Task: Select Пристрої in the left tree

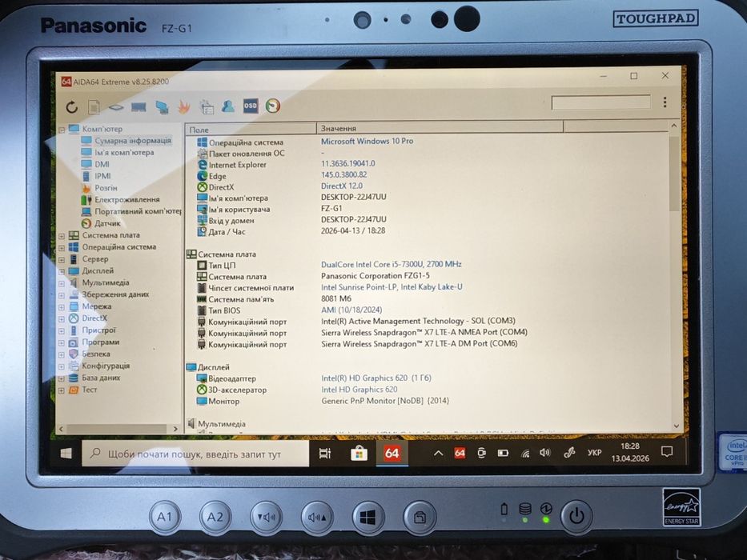Action: [98, 330]
